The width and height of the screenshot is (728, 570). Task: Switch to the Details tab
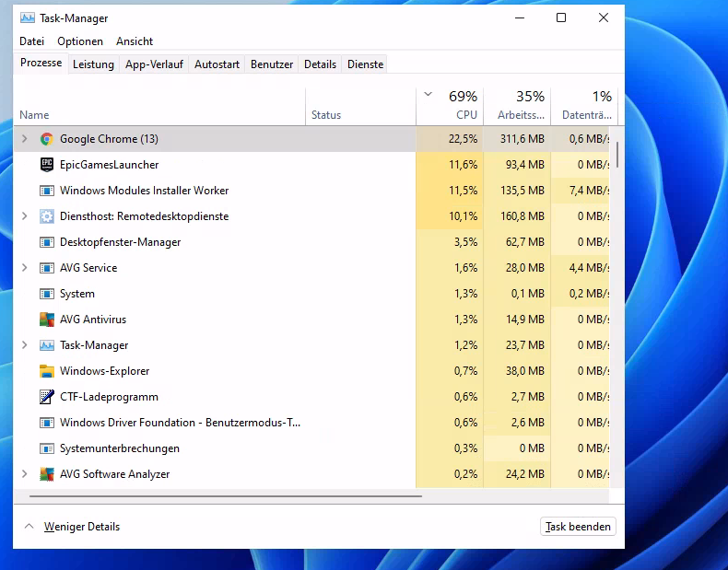click(320, 64)
